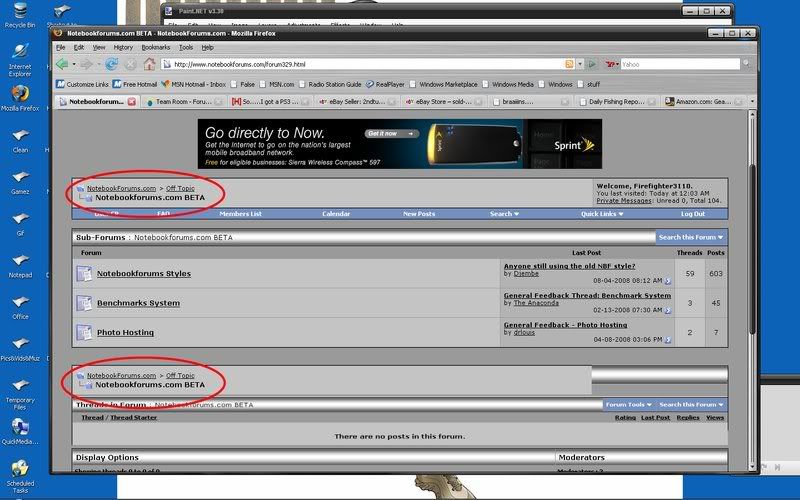Open the Forum Tools dropdown
Viewport: 800px width, 500px height.
pyautogui.click(x=629, y=405)
